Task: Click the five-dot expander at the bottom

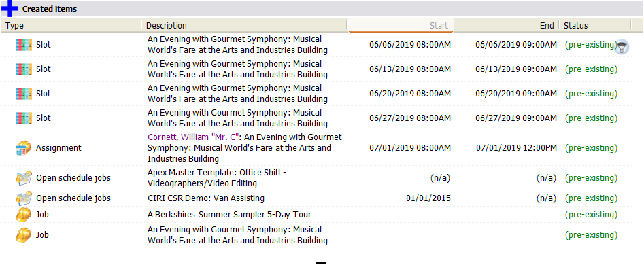Action: [x=321, y=262]
